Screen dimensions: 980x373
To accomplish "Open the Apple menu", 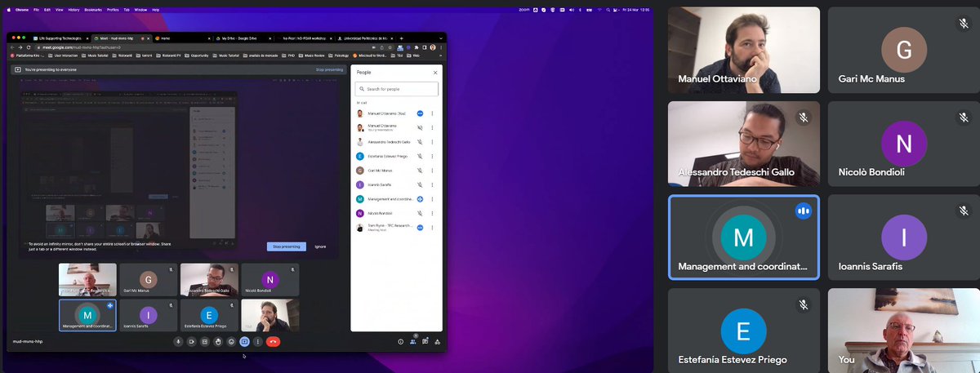I will click(7, 9).
